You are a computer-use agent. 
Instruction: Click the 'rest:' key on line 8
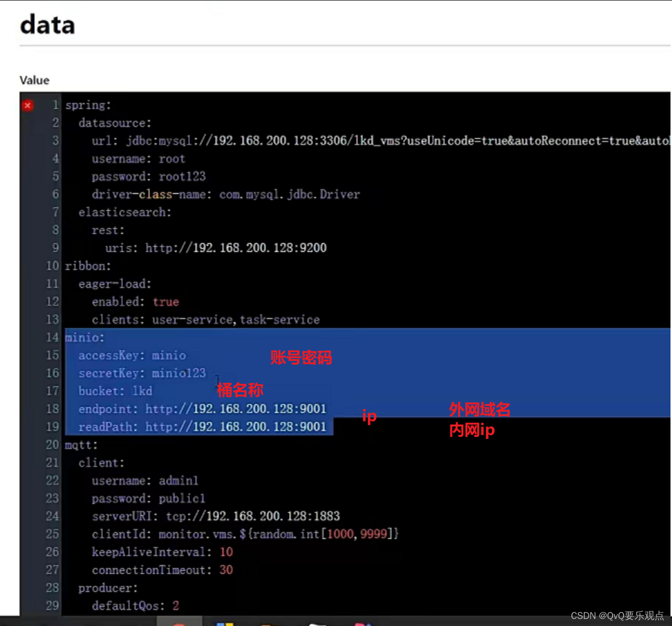tap(108, 230)
